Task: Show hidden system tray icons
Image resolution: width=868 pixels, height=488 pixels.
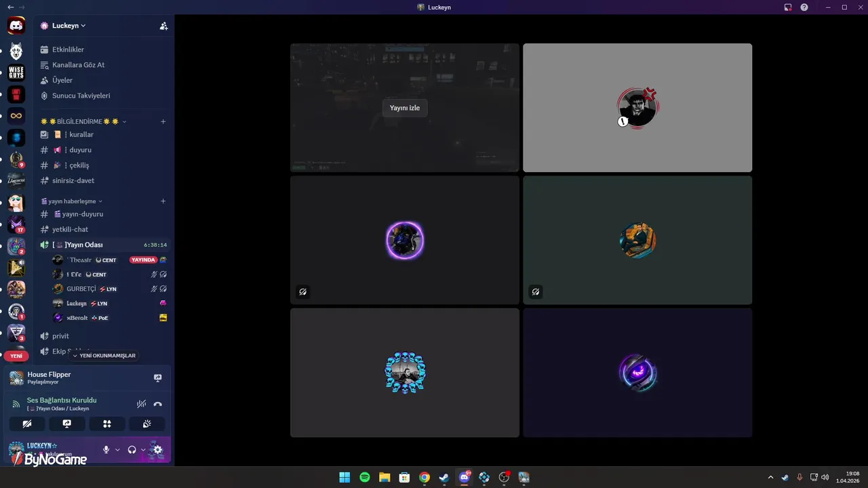Action: point(770,477)
